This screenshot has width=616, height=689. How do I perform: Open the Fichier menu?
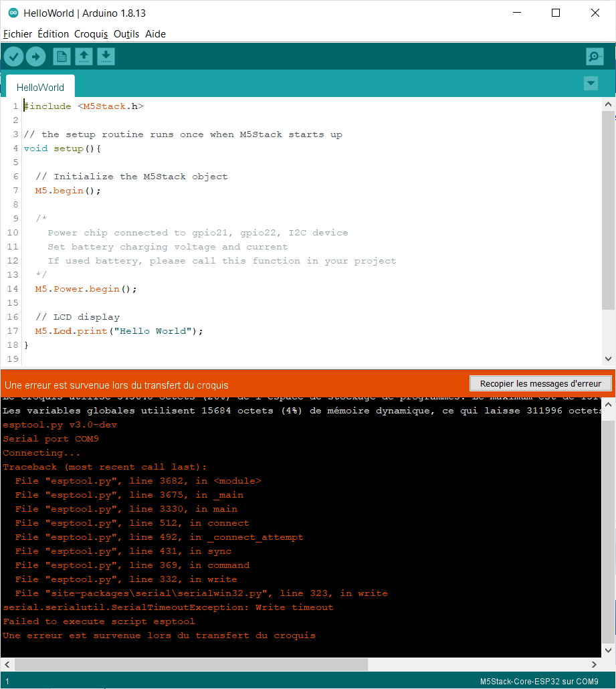click(x=17, y=34)
